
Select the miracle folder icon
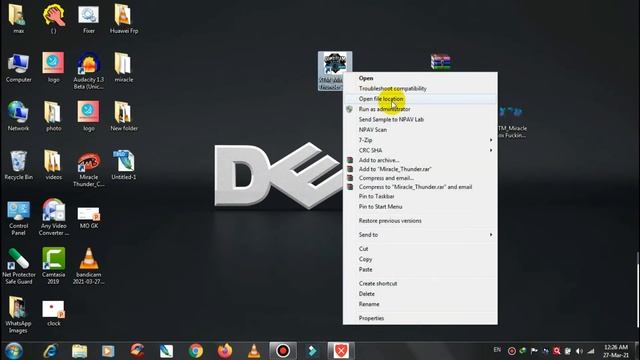(124, 67)
